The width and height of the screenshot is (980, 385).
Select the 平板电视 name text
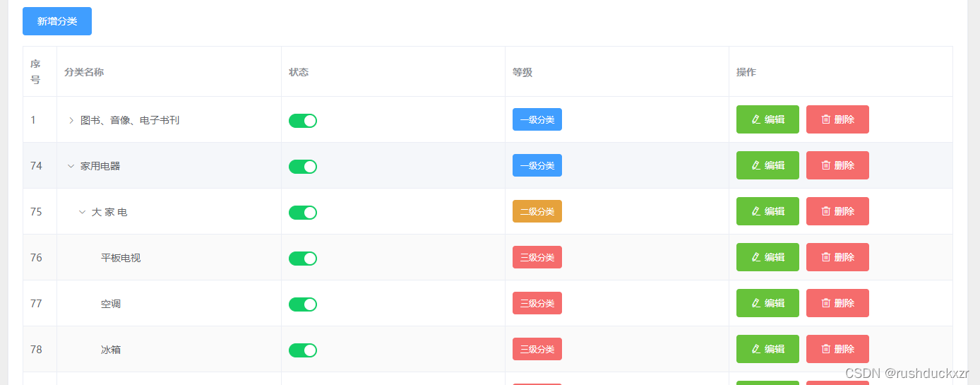coord(121,258)
